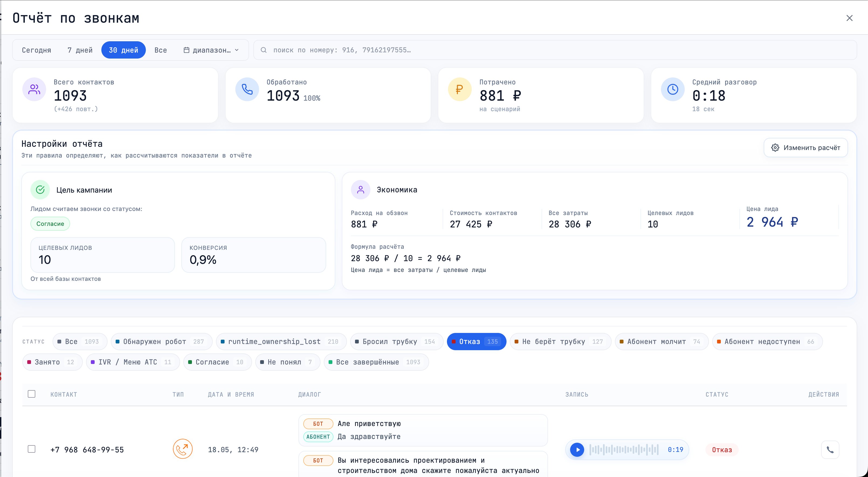Filter by 'Все завершённые' status
This screenshot has height=477, width=868.
(376, 362)
